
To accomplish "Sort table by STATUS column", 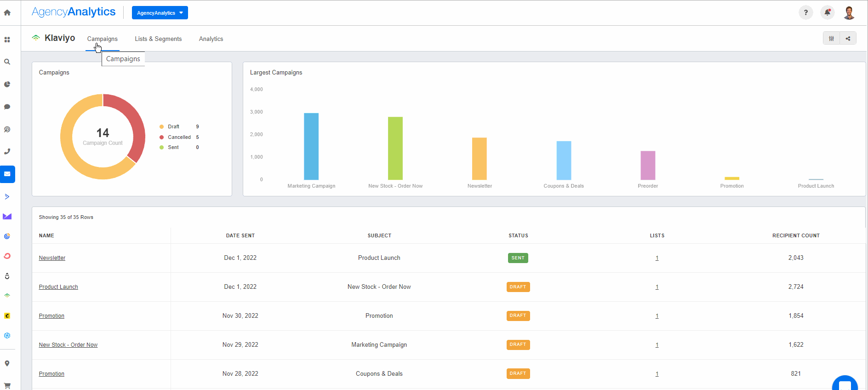I will click(x=518, y=235).
